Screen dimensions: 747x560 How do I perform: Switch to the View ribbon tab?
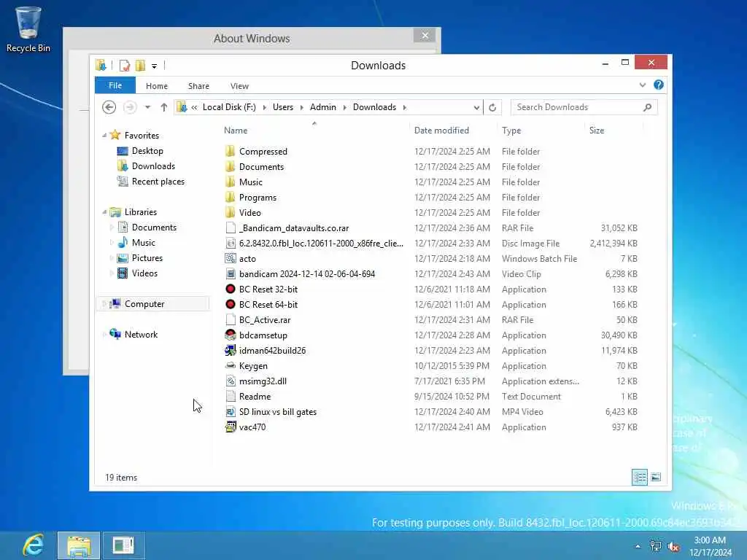(x=239, y=86)
